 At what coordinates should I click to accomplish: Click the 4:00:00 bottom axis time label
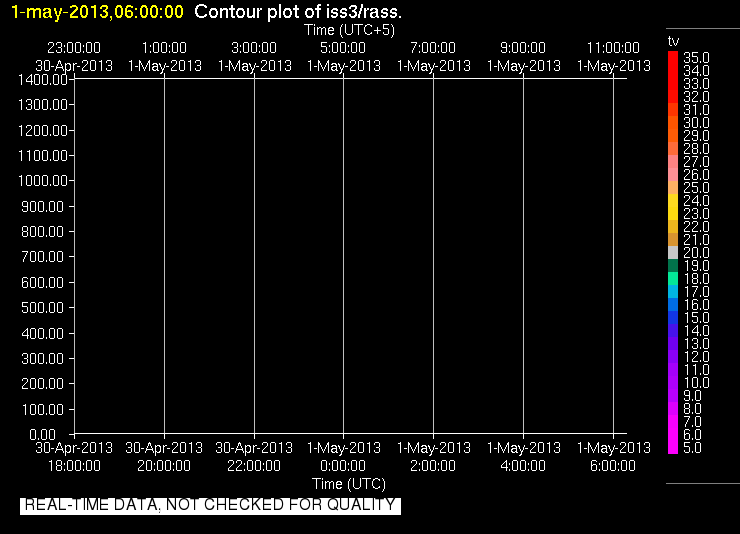tap(523, 466)
